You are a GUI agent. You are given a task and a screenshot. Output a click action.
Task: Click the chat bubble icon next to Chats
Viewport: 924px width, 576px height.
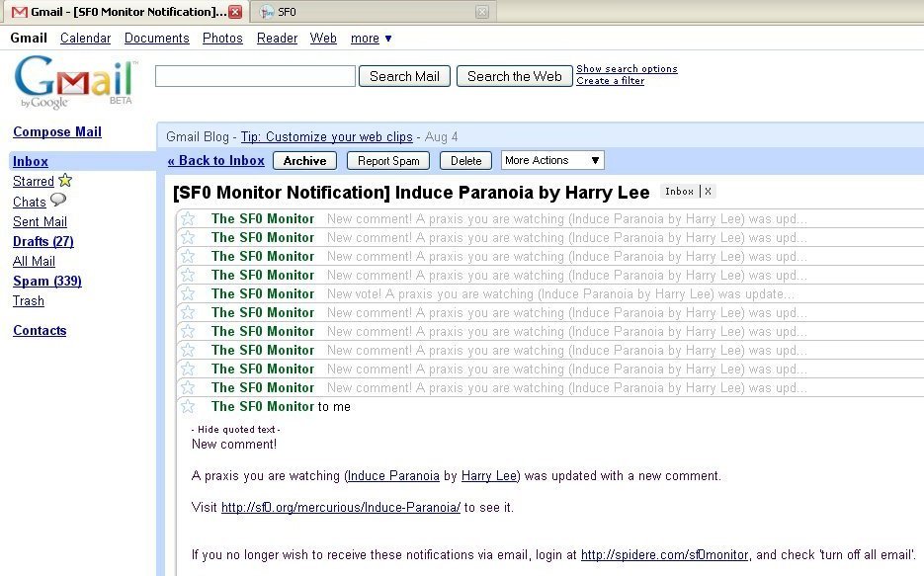coord(58,201)
